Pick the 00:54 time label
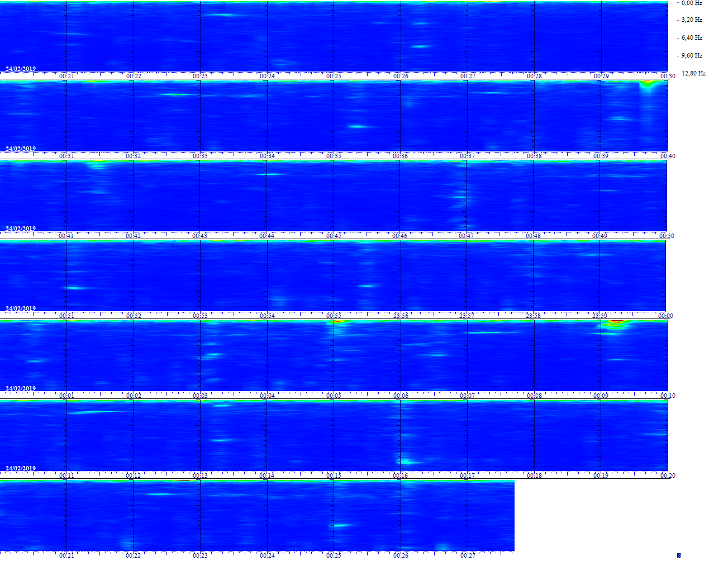The height and width of the screenshot is (561, 728). [267, 316]
